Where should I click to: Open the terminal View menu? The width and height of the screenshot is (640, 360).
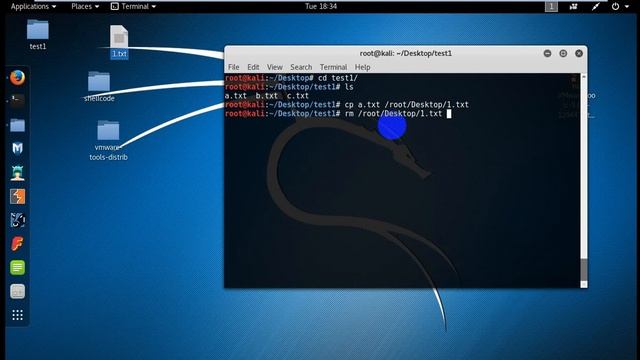point(275,67)
